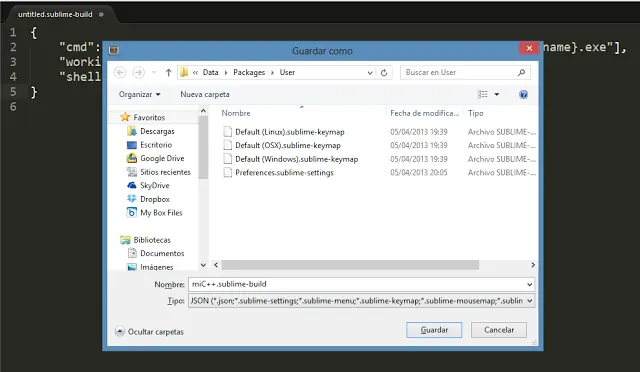Image resolution: width=640 pixels, height=372 pixels.
Task: Change view with the view mode icon
Action: 482,94
